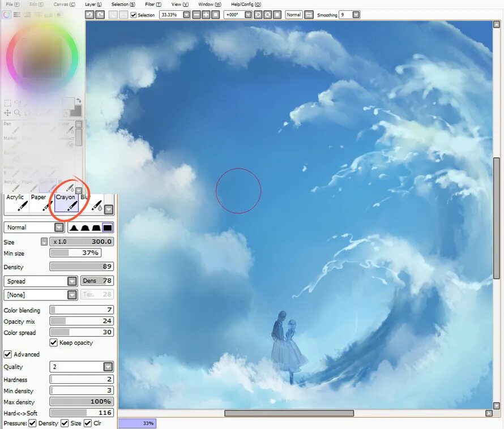The width and height of the screenshot is (504, 429).
Task: Open the [None] brush texture dropdown
Action: tap(72, 295)
